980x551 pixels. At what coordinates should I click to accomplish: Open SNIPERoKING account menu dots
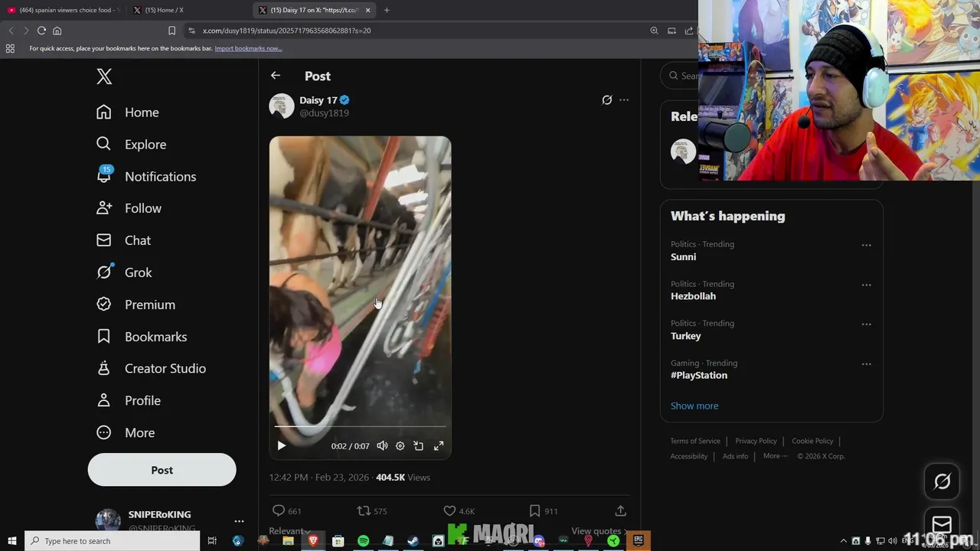pyautogui.click(x=239, y=521)
